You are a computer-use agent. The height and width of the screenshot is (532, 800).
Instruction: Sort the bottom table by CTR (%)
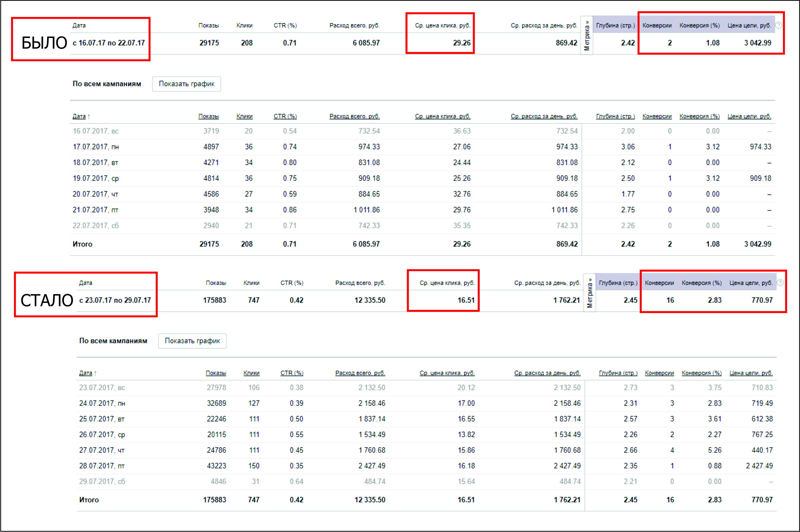[x=292, y=373]
